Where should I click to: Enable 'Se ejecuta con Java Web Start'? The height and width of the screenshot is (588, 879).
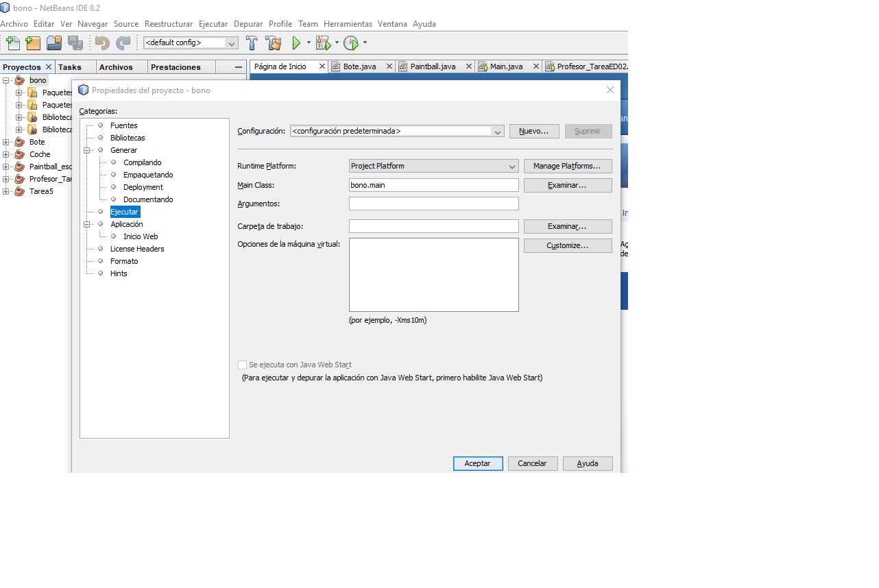242,365
